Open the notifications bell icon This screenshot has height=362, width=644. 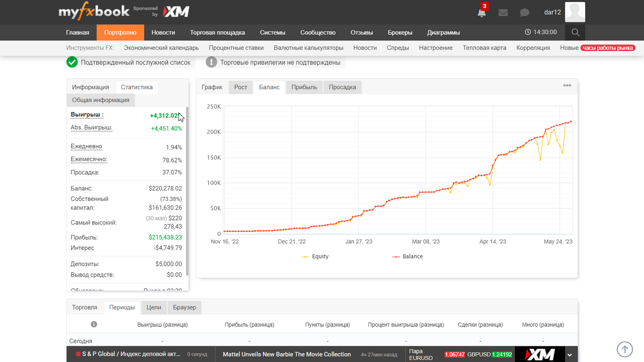click(482, 12)
